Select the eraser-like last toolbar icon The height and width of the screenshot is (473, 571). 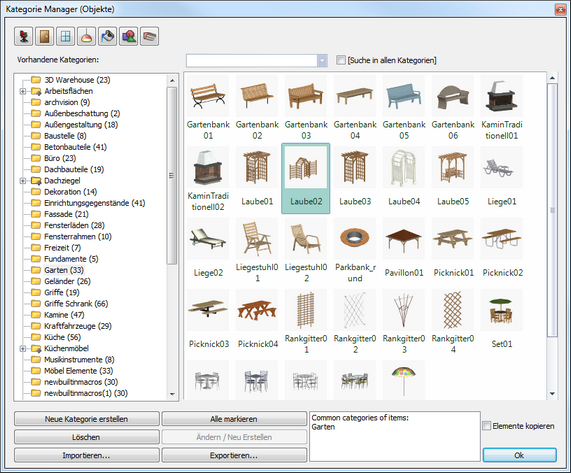(149, 36)
